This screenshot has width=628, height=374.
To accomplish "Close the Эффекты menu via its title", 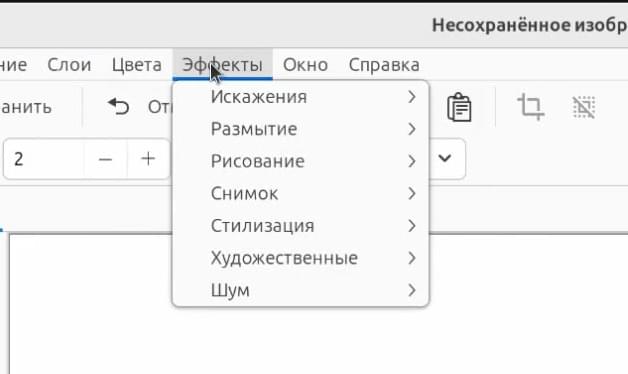I will coord(223,64).
